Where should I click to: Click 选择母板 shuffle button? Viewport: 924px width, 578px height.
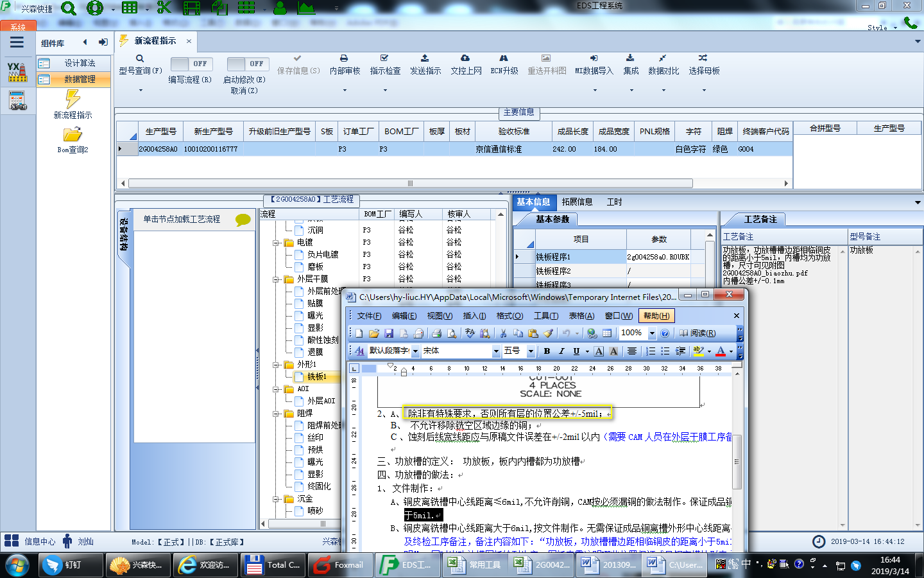pyautogui.click(x=704, y=65)
